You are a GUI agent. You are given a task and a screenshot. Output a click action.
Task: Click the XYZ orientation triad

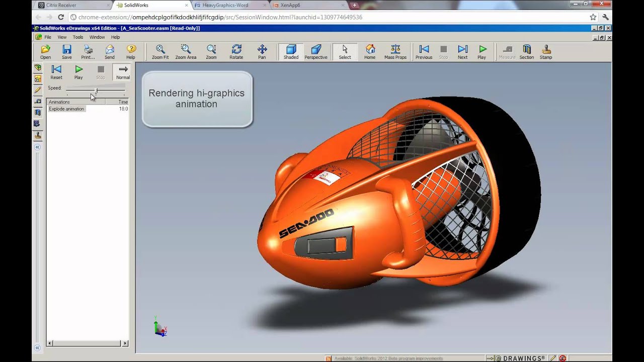[160, 327]
